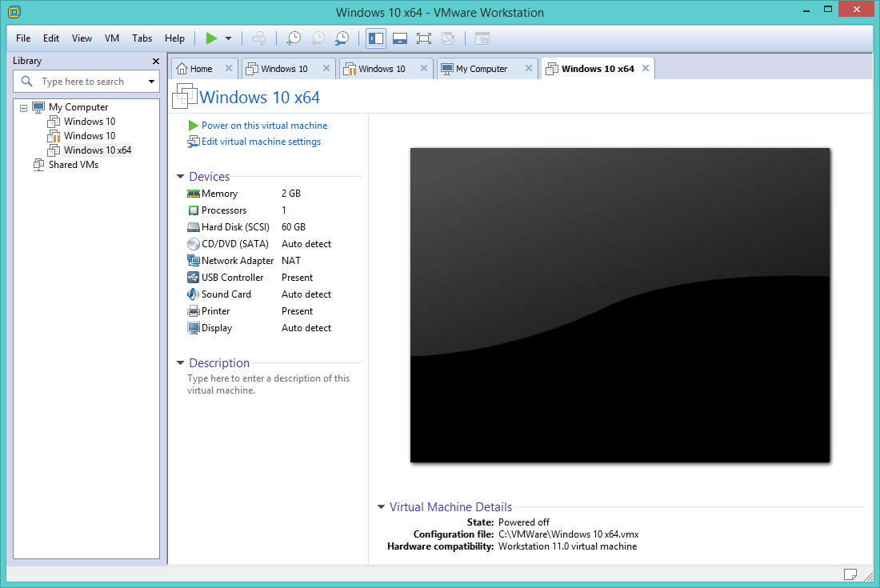The image size is (880, 588).
Task: Collapse the Virtual Machine Details section
Action: click(381, 506)
